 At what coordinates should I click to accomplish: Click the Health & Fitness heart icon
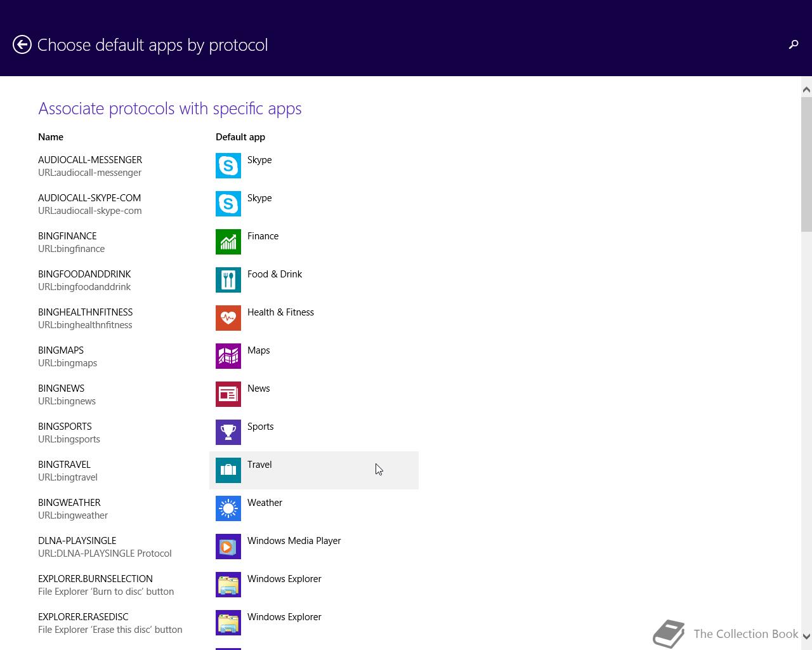[228, 318]
